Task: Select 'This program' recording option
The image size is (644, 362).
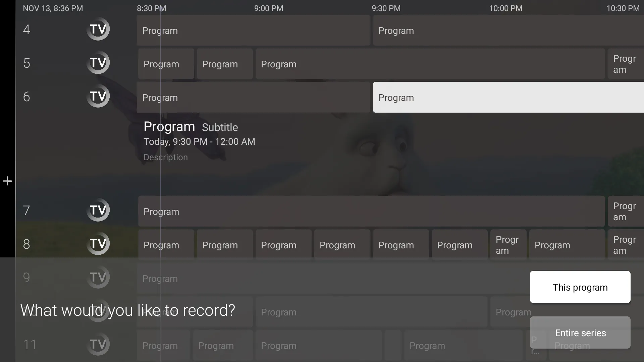Action: click(x=580, y=287)
